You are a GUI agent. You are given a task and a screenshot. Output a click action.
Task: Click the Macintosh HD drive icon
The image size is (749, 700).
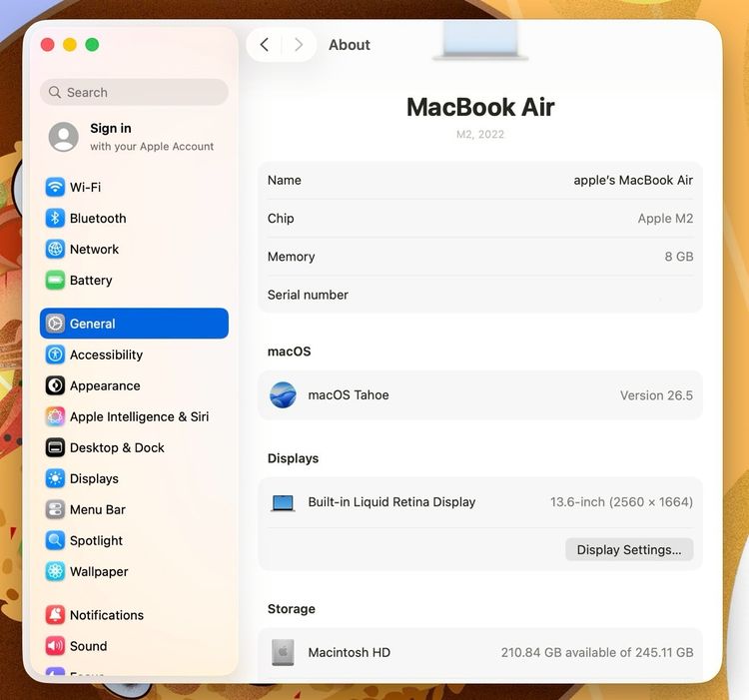tap(283, 652)
